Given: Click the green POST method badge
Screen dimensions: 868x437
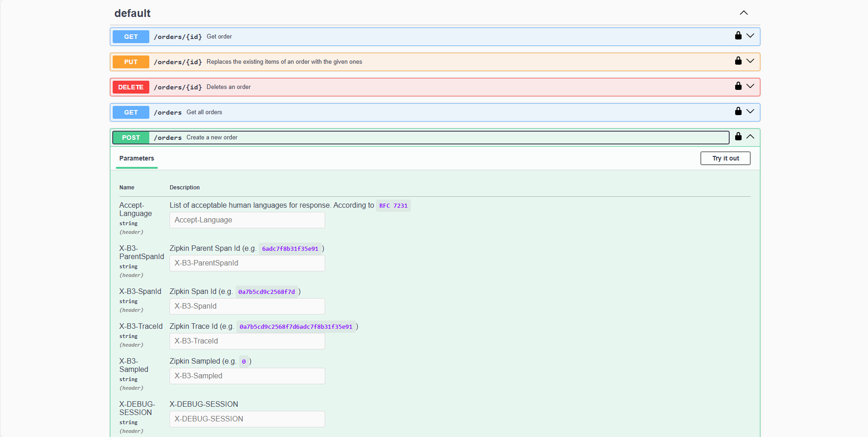Looking at the screenshot, I should (131, 137).
